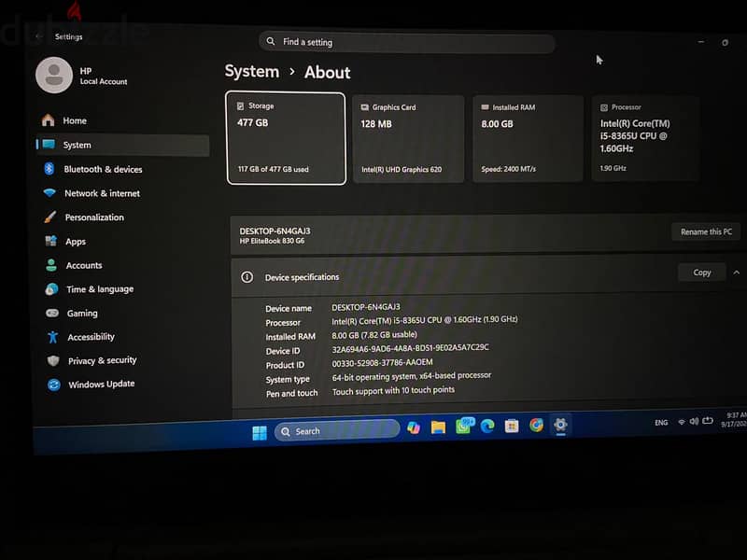Click the Privacy shield icon
This screenshot has width=747, height=560.
click(53, 360)
